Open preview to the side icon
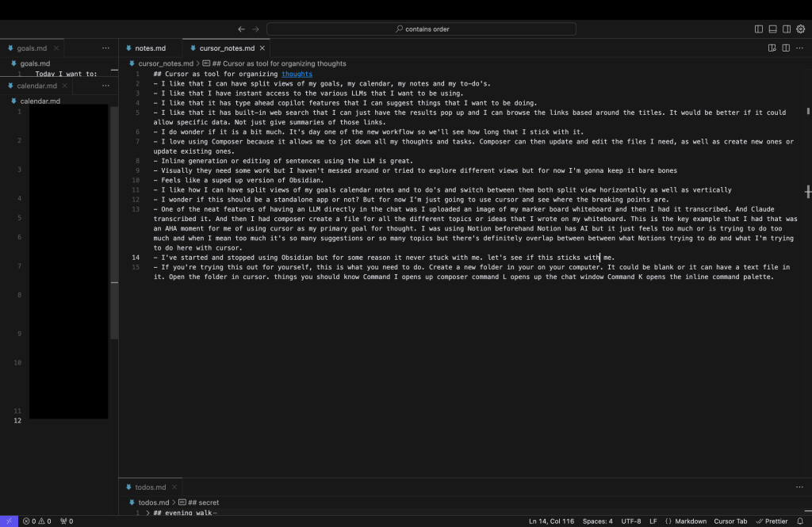Screen dimensions: 812x527 pyautogui.click(x=772, y=48)
